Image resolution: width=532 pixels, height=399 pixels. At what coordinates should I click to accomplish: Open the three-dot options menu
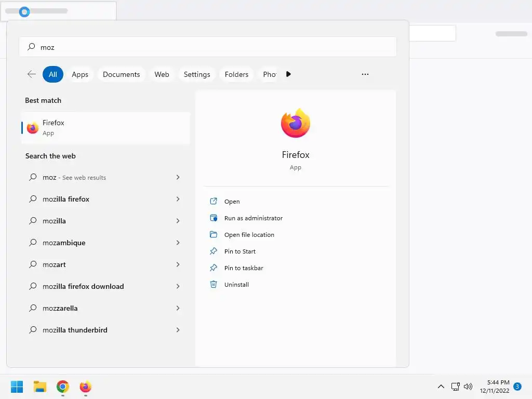point(365,74)
